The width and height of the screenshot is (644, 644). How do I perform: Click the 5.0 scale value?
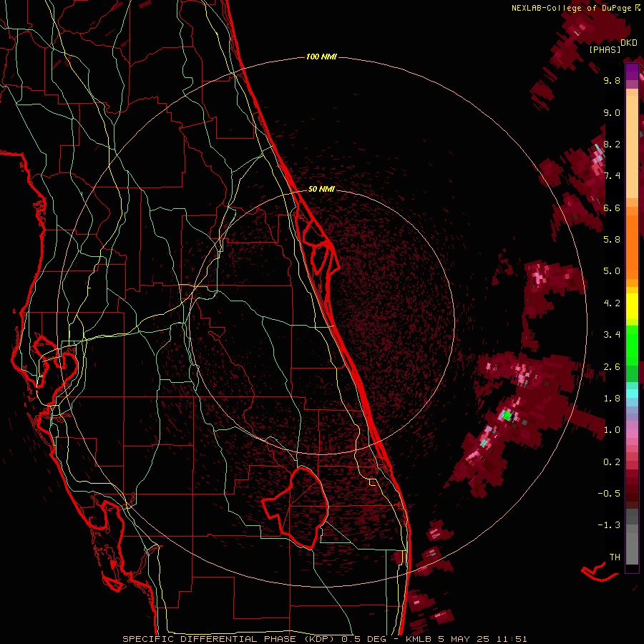tap(612, 271)
